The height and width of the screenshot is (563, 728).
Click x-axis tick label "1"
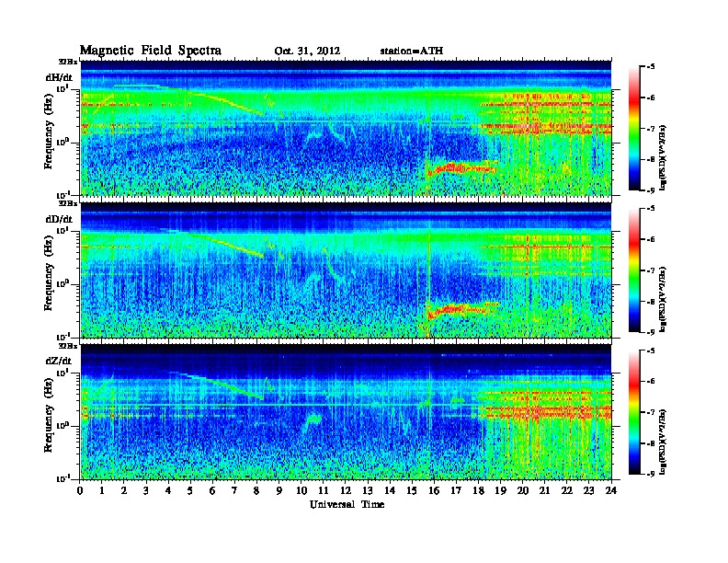[x=102, y=490]
